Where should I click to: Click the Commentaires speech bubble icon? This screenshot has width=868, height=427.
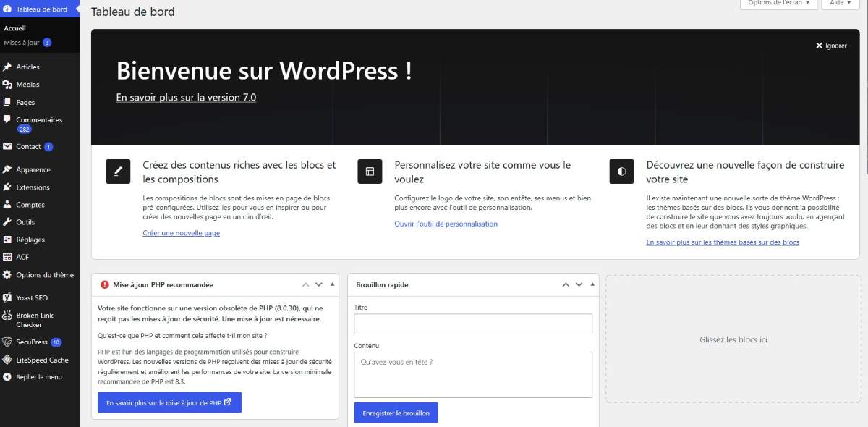pos(7,119)
